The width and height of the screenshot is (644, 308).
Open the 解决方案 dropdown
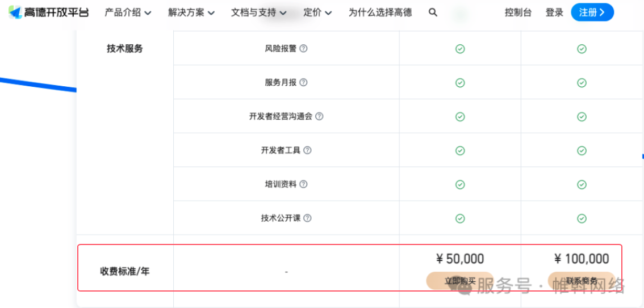point(191,12)
